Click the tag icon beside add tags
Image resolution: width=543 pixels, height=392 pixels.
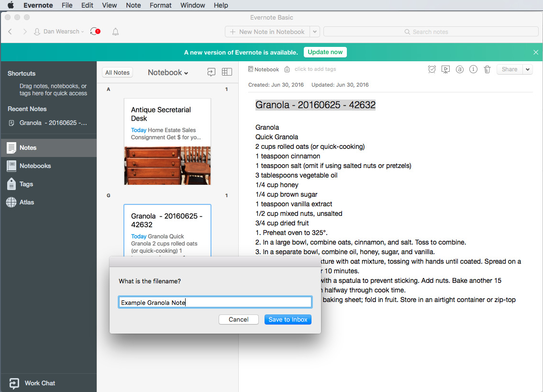(x=287, y=69)
